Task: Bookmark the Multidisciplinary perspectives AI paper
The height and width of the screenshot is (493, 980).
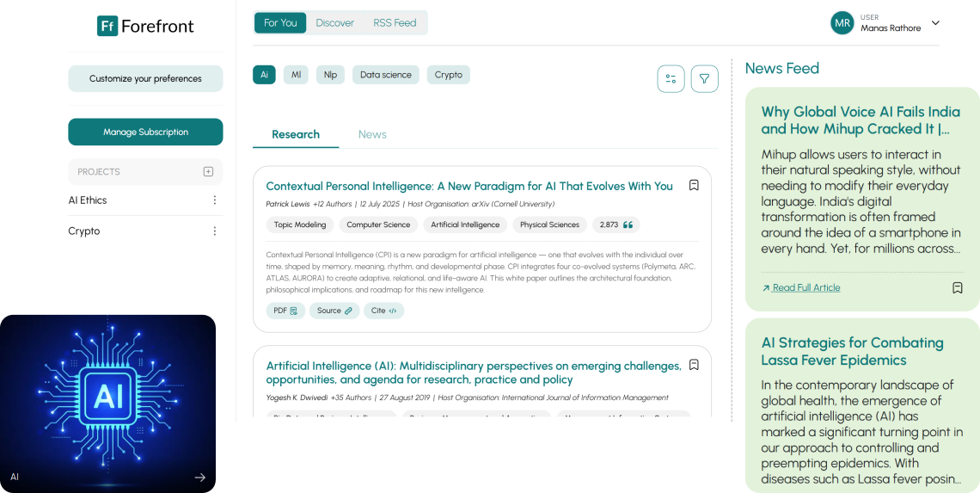Action: [x=694, y=365]
